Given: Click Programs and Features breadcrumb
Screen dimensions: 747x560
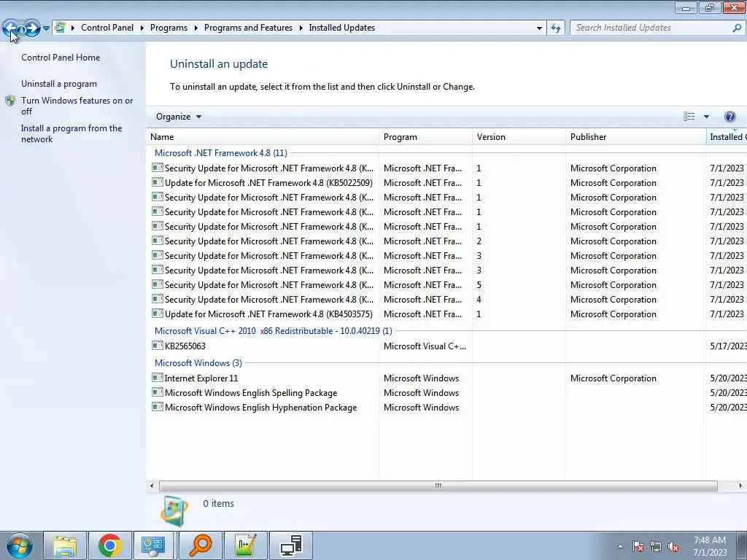Looking at the screenshot, I should (x=248, y=28).
